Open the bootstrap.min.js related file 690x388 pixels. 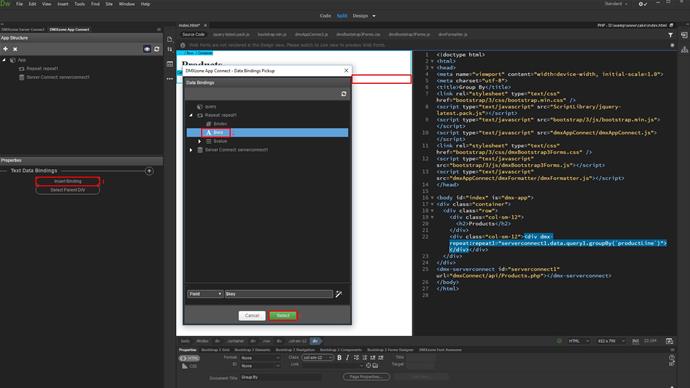coord(272,34)
